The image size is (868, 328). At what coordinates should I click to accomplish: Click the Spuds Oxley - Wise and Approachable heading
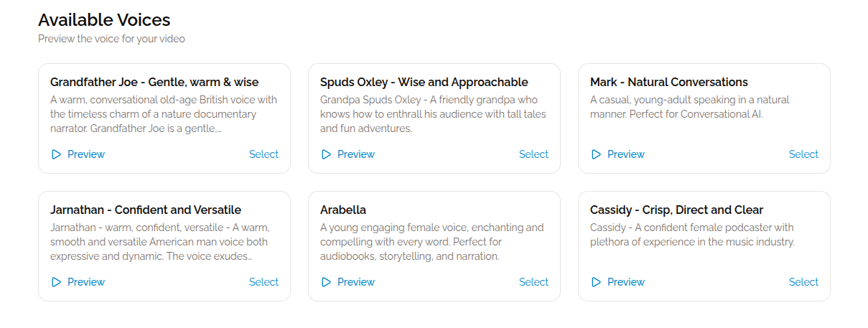(424, 82)
